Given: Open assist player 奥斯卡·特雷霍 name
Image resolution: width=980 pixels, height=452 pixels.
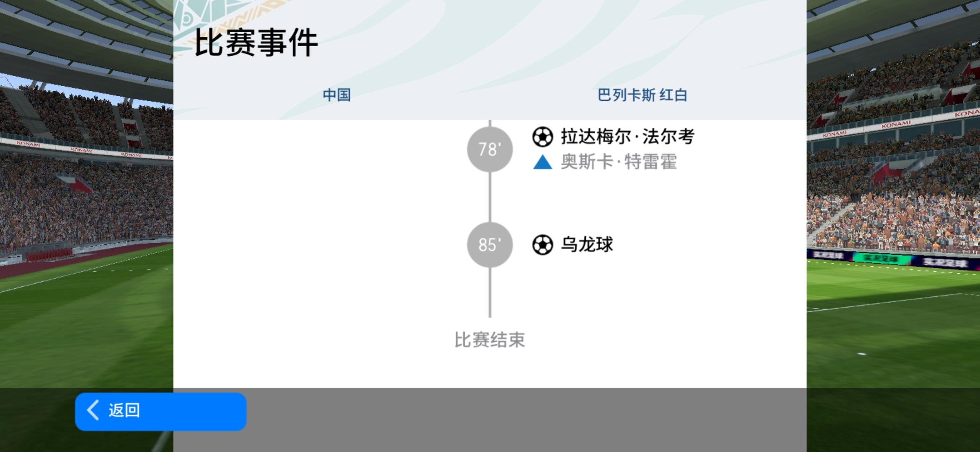Looking at the screenshot, I should [619, 162].
